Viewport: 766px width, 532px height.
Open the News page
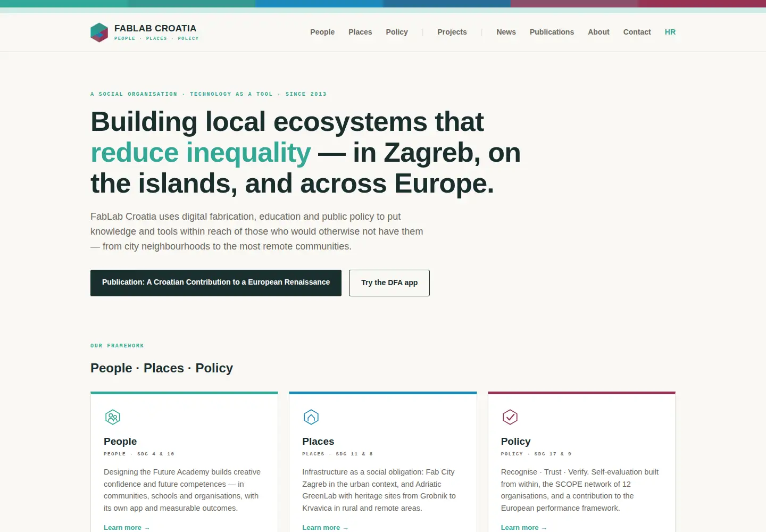(x=506, y=32)
